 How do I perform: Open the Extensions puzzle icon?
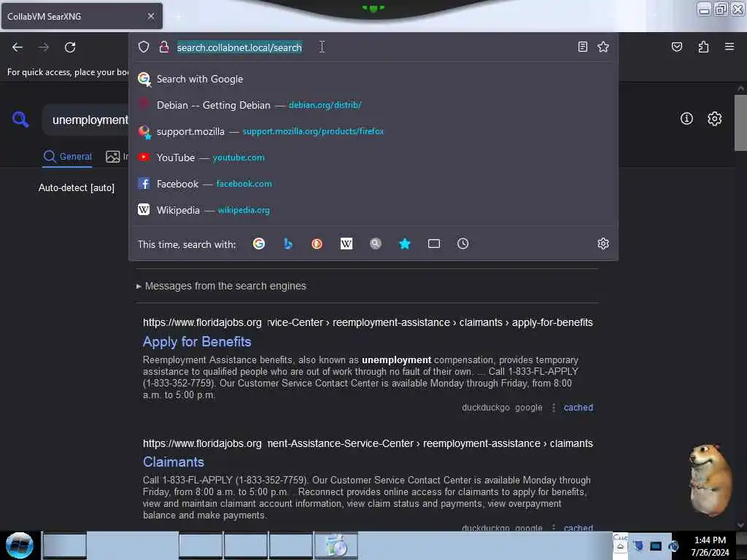coord(703,47)
